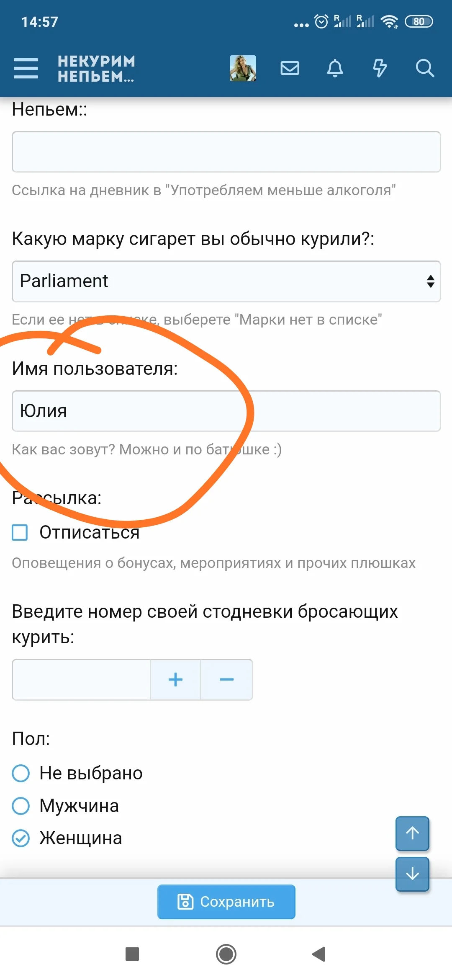
Task: Open the search magnifier icon
Action: (424, 68)
